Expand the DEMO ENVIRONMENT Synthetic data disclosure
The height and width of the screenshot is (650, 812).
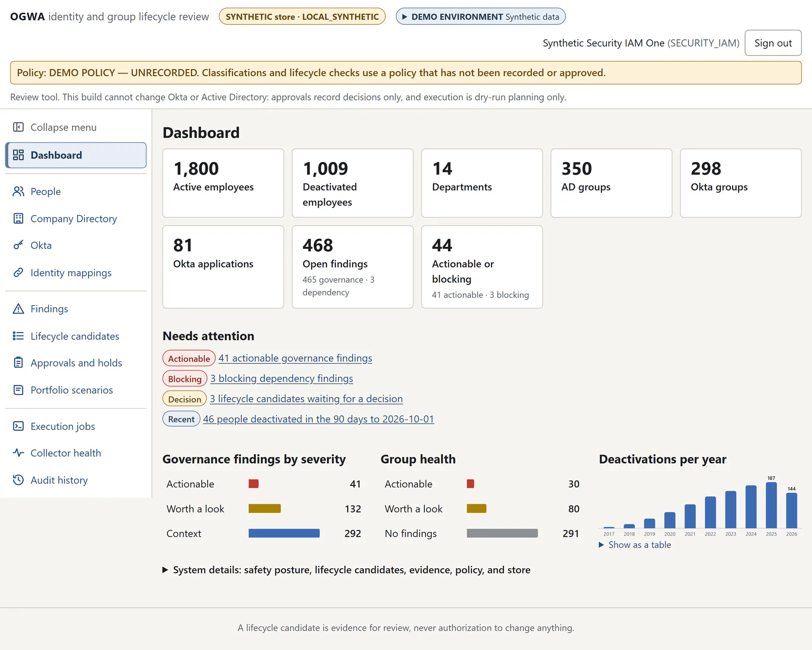tap(481, 16)
